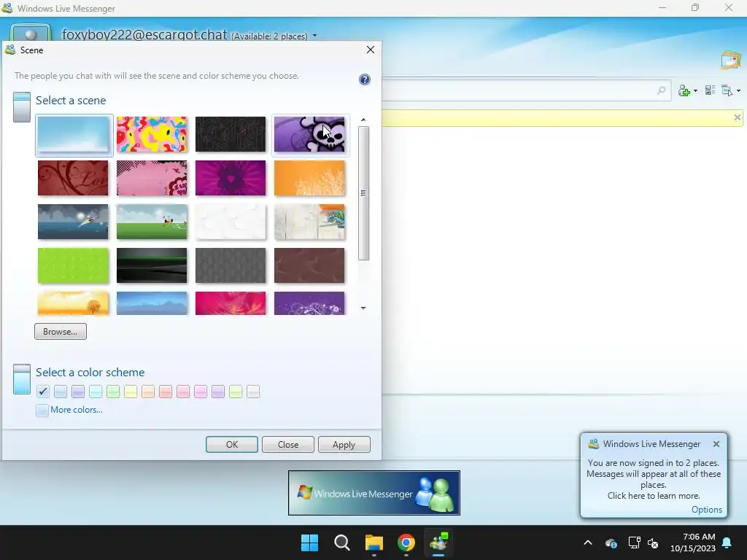
Task: Select the magenta-pink color scheme swatch
Action: pyautogui.click(x=201, y=392)
